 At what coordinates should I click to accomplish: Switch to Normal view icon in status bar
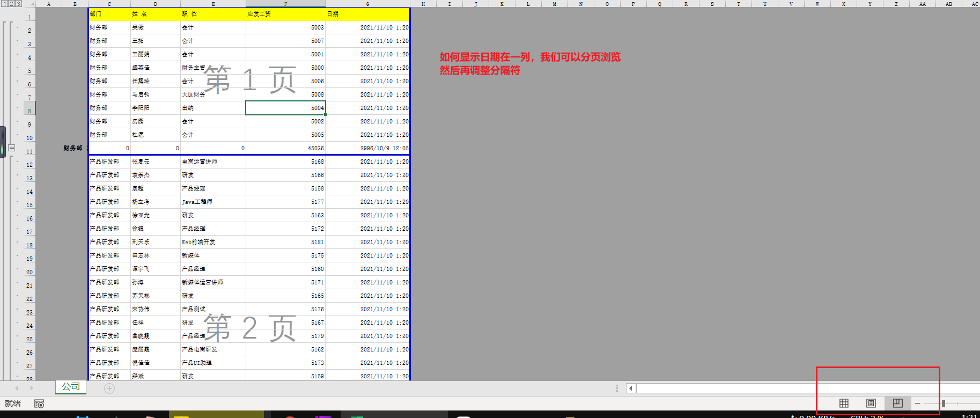point(844,403)
